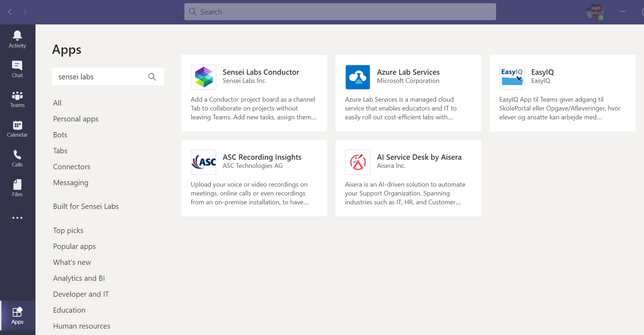Click the 'ASC Technologies AG' publisher text
This screenshot has height=335, width=644.
pos(252,166)
